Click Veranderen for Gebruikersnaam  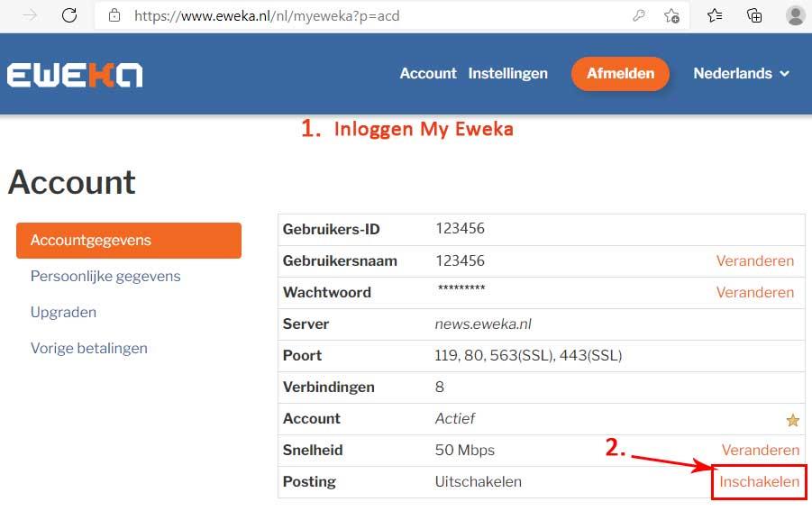point(755,260)
